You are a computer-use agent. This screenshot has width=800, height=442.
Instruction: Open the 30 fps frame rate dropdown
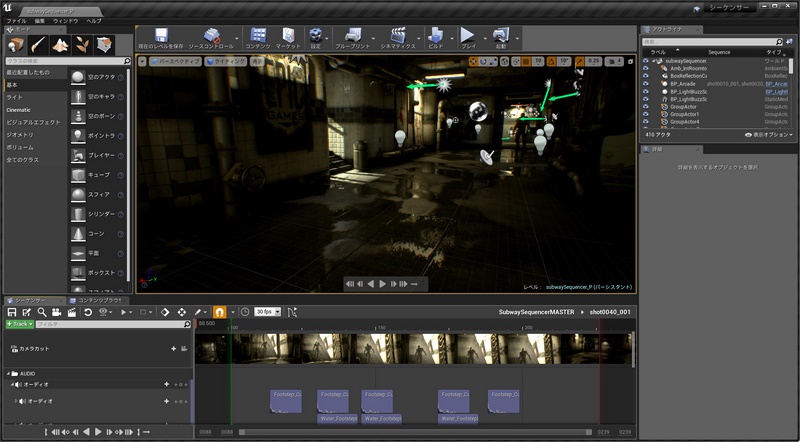click(x=267, y=312)
